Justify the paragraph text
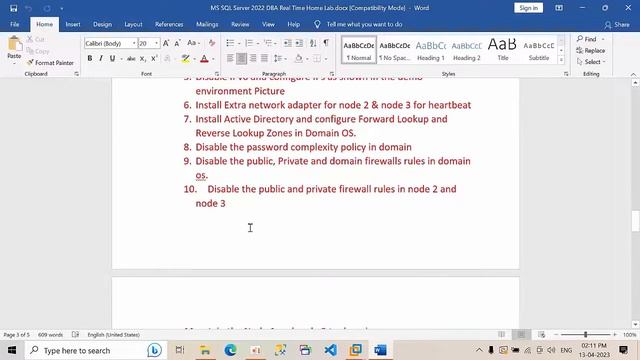Viewport: 640px width, 360px height. point(264,59)
